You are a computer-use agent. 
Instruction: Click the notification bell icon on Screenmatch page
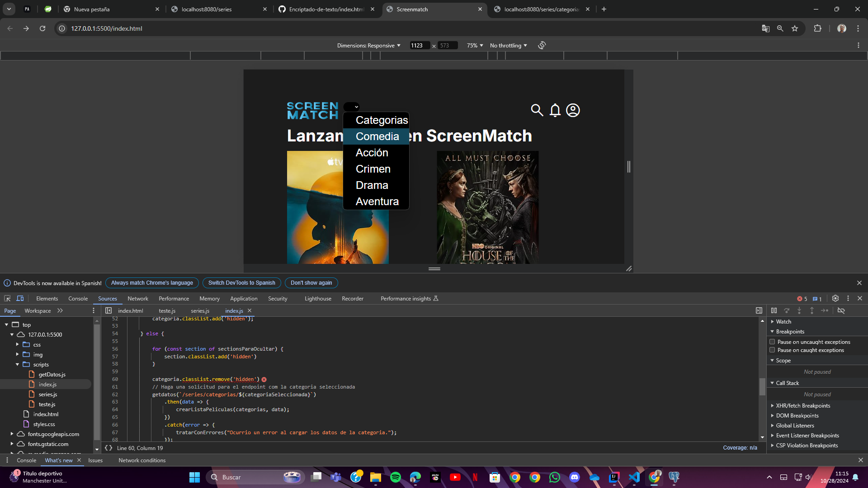coord(555,110)
